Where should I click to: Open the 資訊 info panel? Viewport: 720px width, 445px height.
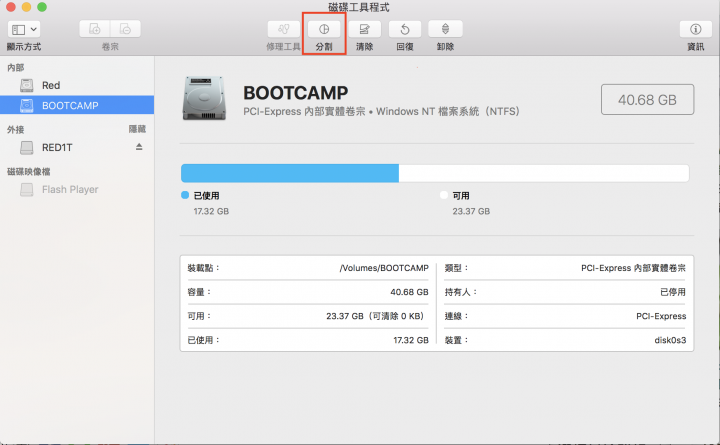(696, 29)
